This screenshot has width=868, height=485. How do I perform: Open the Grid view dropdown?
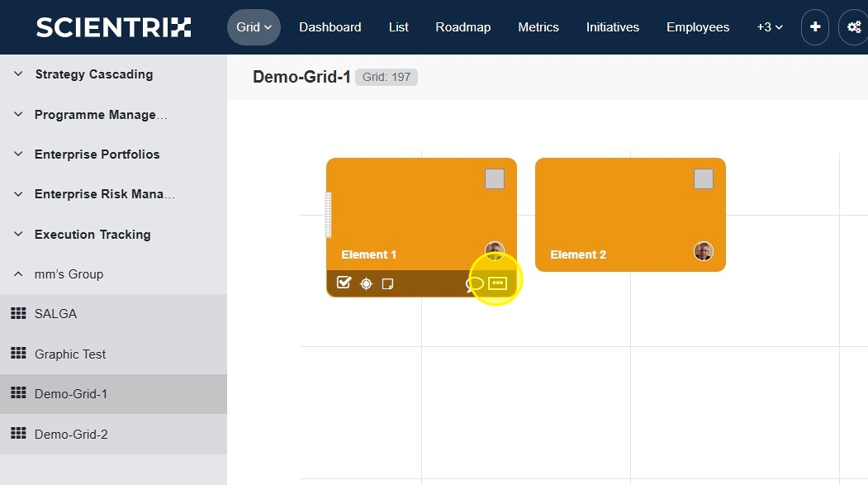point(254,27)
